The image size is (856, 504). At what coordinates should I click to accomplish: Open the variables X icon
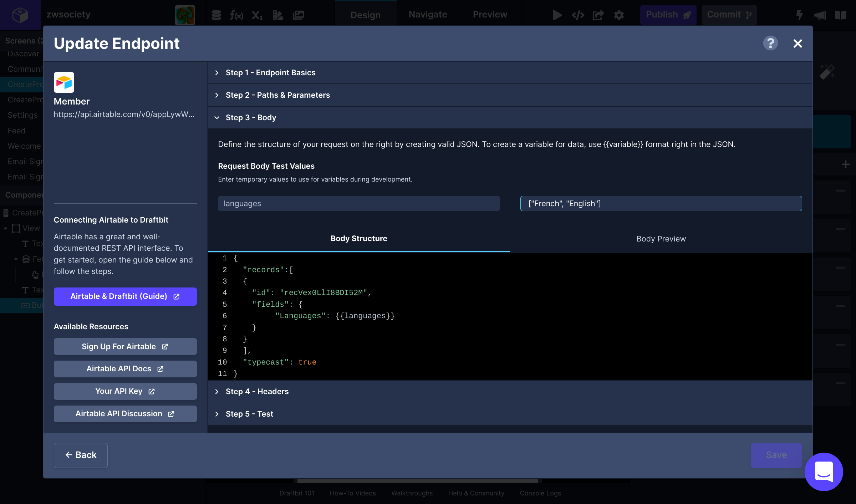257,15
